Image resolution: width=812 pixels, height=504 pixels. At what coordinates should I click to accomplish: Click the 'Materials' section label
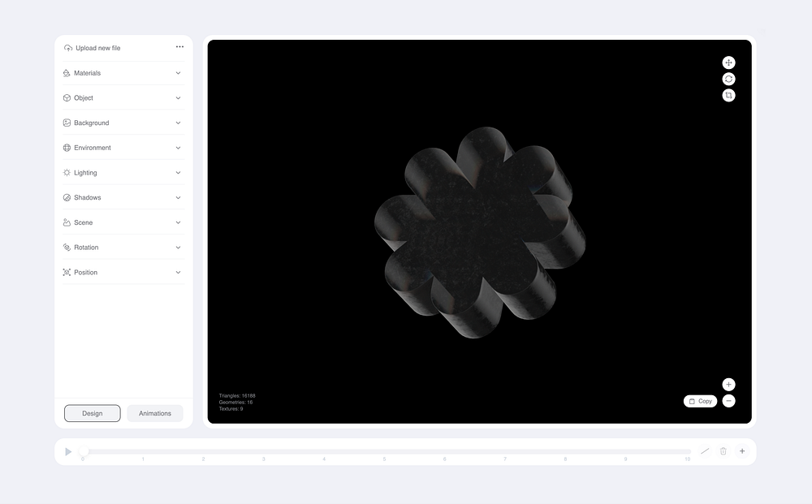(x=87, y=73)
